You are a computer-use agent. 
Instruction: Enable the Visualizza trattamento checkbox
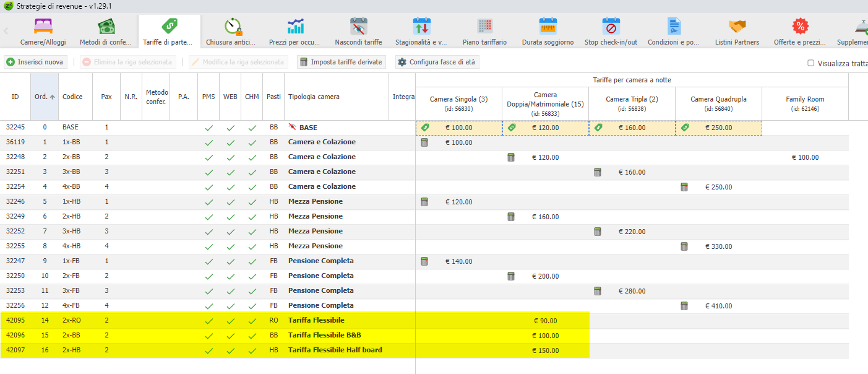(810, 63)
